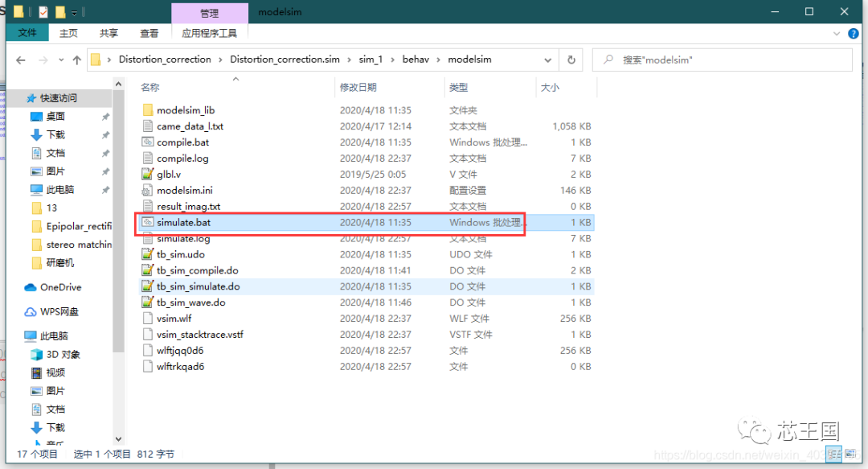Select the 管理 contextual tab
868x469 pixels.
point(209,13)
